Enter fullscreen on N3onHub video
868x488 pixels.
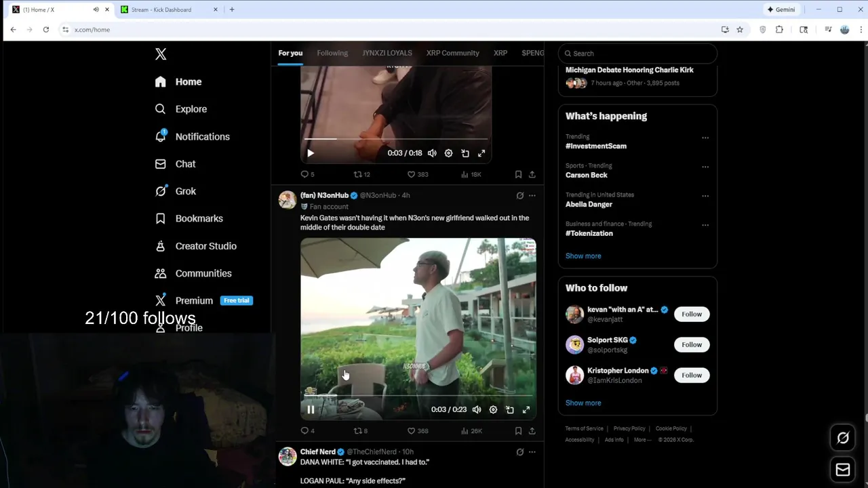526,409
